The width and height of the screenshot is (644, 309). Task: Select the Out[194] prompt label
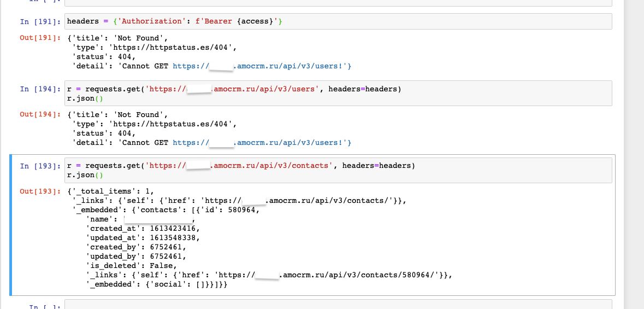click(40, 114)
